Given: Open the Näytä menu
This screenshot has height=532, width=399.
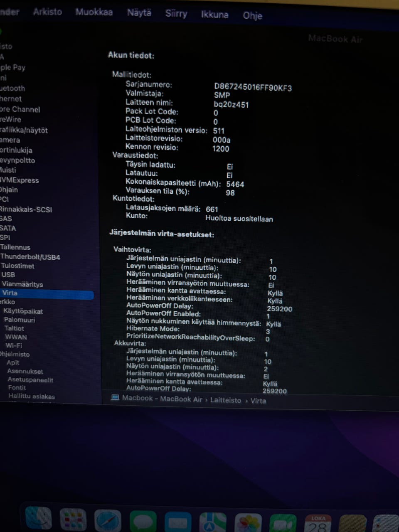Looking at the screenshot, I should (139, 13).
